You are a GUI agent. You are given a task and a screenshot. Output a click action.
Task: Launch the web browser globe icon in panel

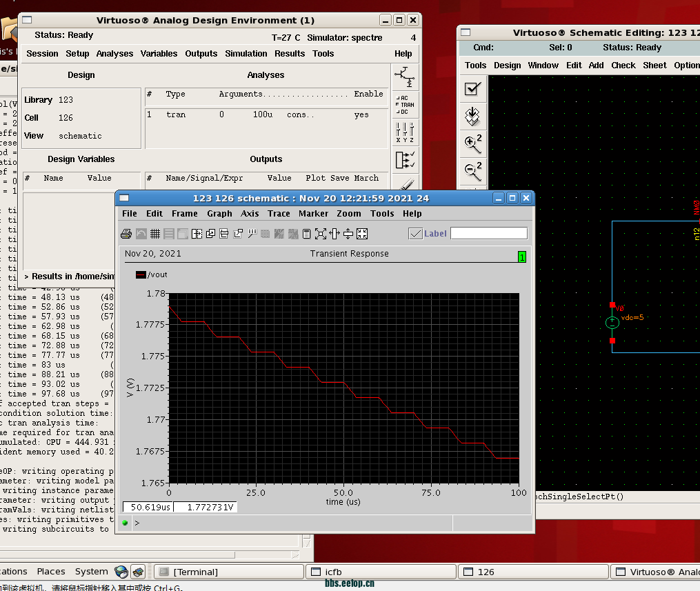[121, 572]
